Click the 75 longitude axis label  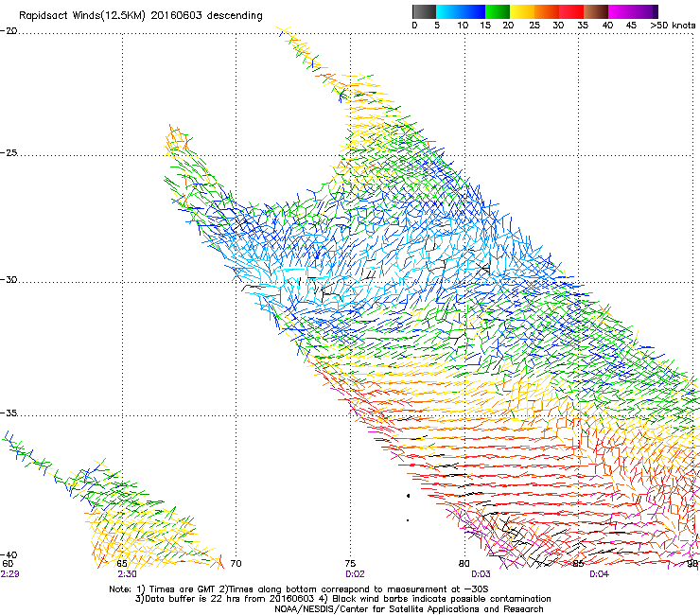coord(350,564)
